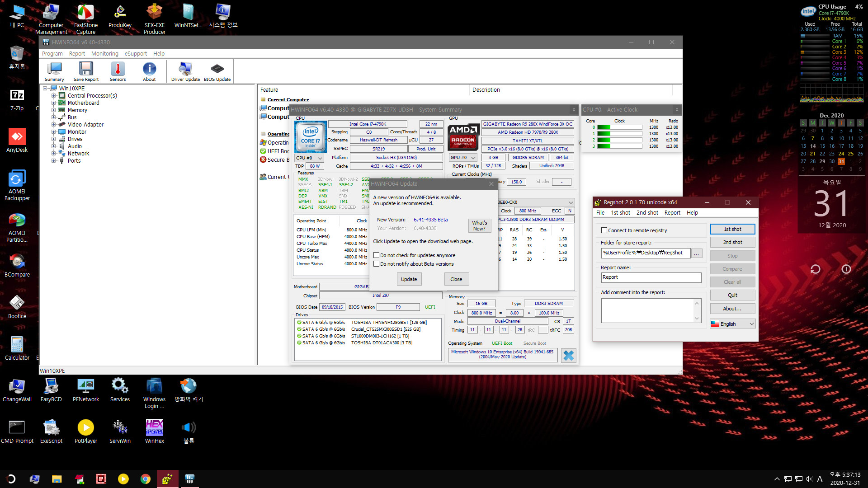This screenshot has height=488, width=868.
Task: Open Regshot File menu
Action: [600, 213]
